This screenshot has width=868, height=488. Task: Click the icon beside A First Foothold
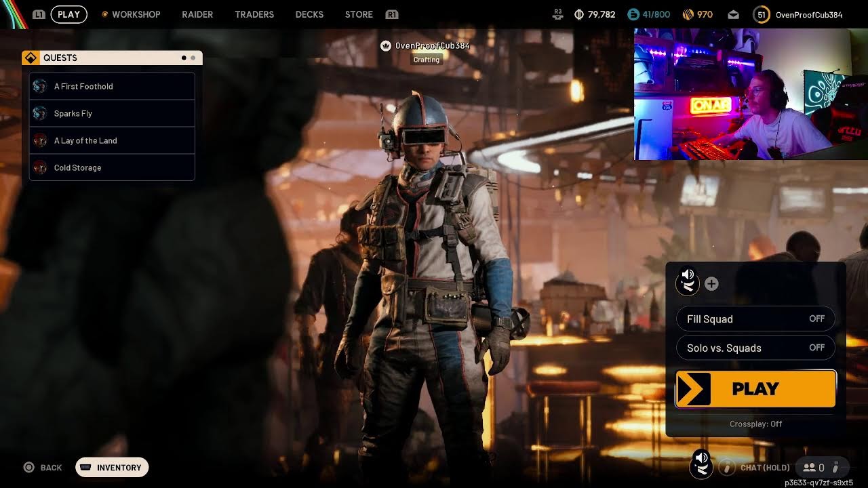(x=40, y=86)
